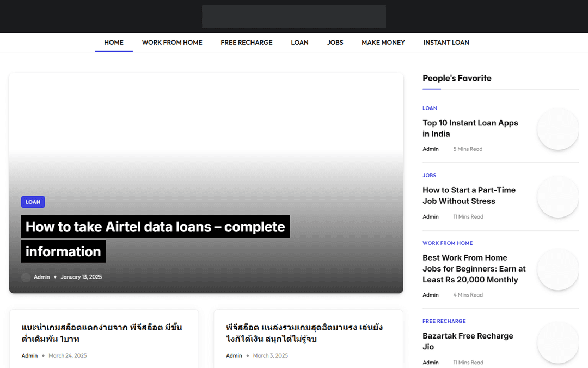588x368 pixels.
Task: Click the LOAN badge on the featured article
Action: (x=33, y=202)
